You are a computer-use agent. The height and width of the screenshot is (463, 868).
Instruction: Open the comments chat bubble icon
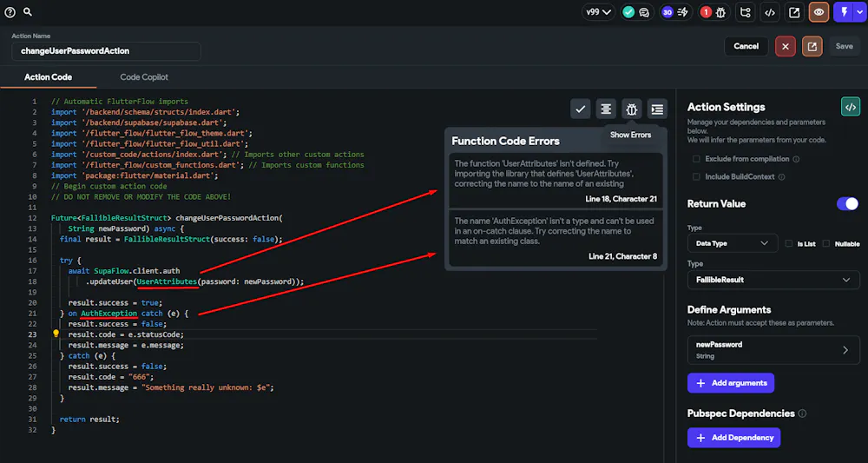coord(644,12)
